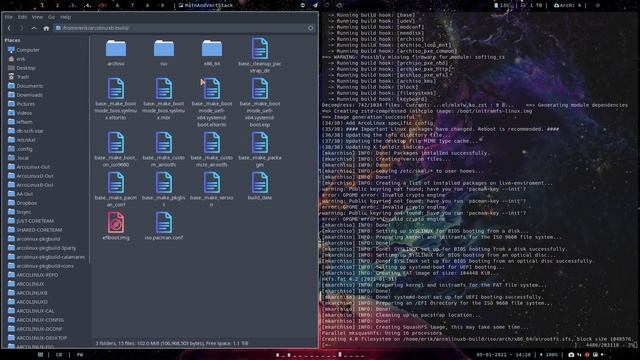Click the date and time in bottom bar
This screenshot has height=360, width=640.
click(x=503, y=355)
